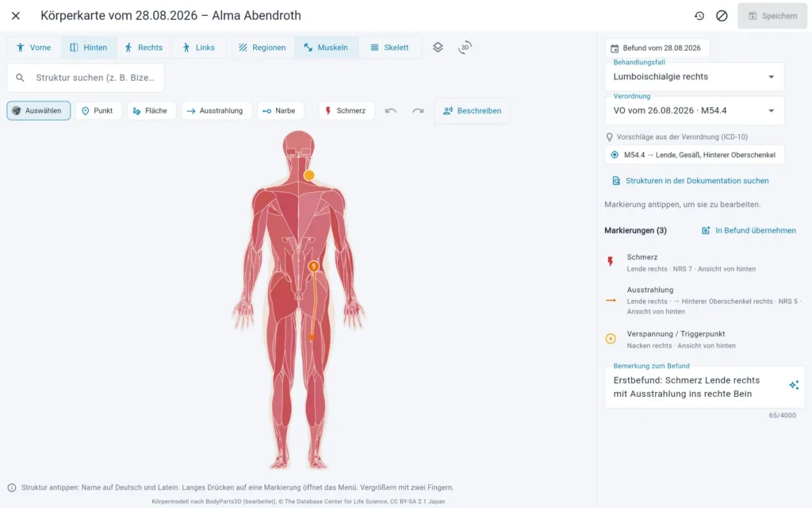This screenshot has width=812, height=508.
Task: Click the Speichern button
Action: pyautogui.click(x=772, y=16)
